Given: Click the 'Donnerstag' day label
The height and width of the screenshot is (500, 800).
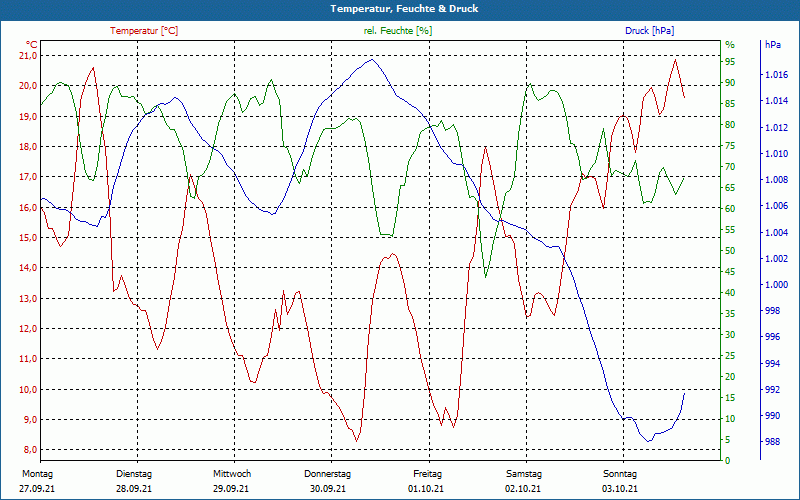Looking at the screenshot, I should pos(328,474).
